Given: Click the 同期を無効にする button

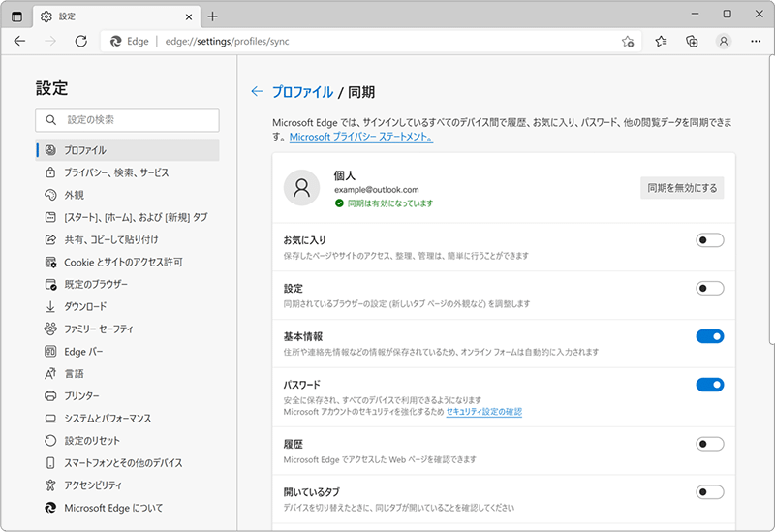Looking at the screenshot, I should coord(682,188).
